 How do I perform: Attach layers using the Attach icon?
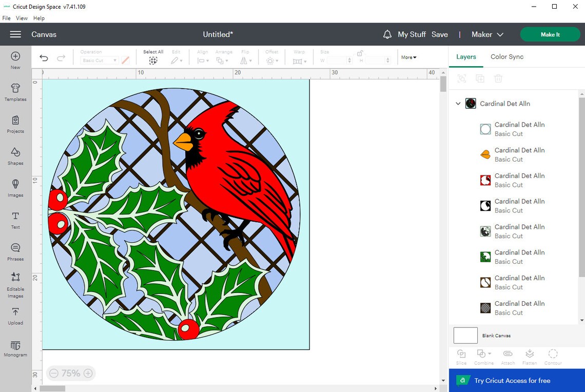click(x=508, y=355)
